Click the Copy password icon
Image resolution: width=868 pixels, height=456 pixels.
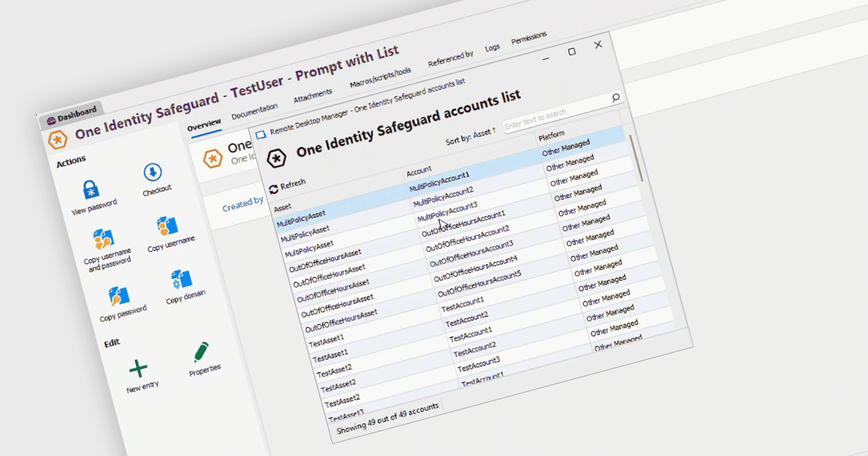[119, 297]
